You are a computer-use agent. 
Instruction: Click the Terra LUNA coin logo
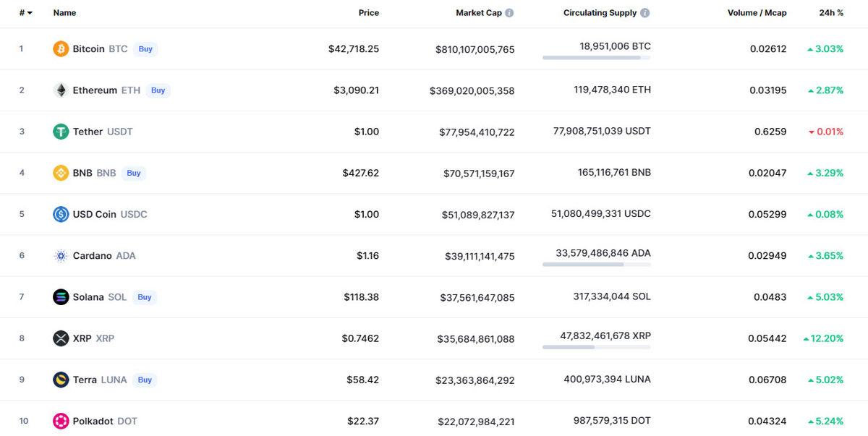[61, 379]
